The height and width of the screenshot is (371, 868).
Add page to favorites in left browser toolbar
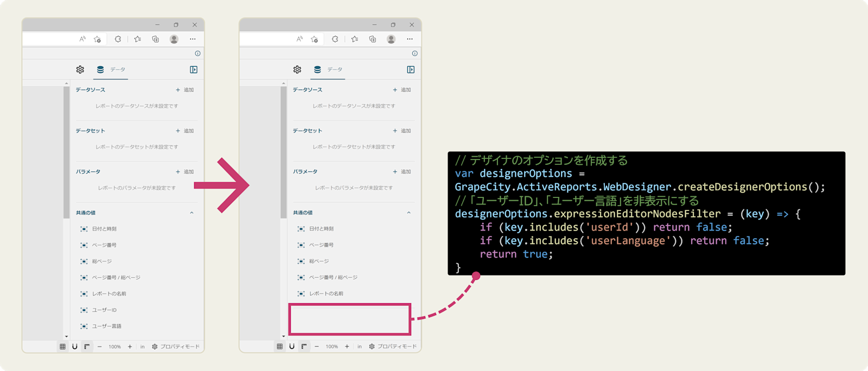pyautogui.click(x=97, y=39)
